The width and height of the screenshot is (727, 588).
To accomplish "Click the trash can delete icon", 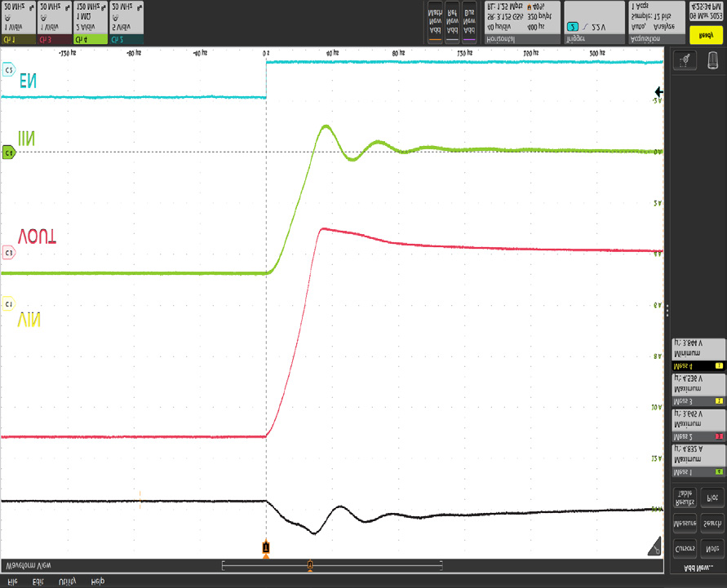I will [712, 61].
